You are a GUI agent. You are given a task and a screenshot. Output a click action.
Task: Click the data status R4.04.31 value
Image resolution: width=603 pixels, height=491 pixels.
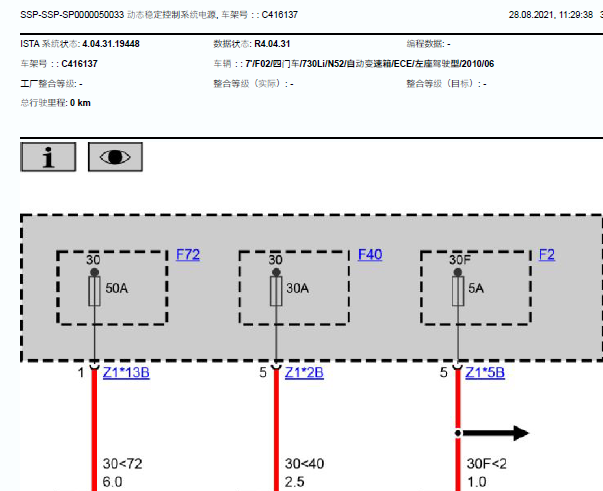[x=272, y=44]
